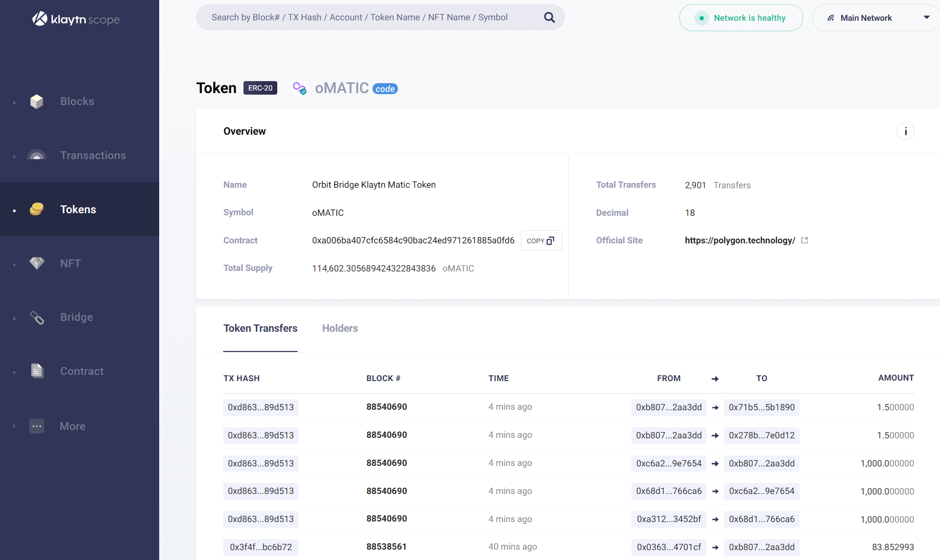940x560 pixels.
Task: Open NFT diamond icon in sidebar
Action: pos(36,263)
